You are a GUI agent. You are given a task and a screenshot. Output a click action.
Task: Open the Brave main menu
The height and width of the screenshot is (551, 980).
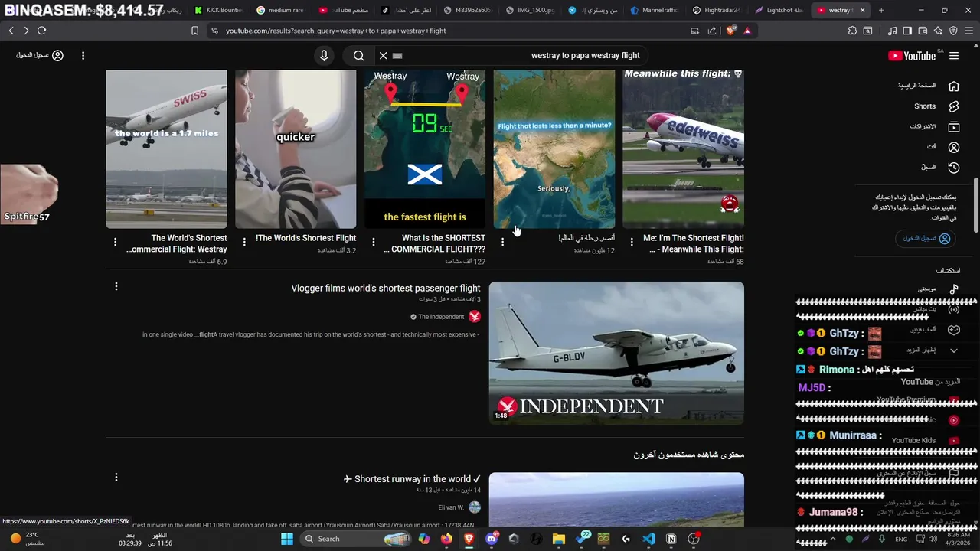(968, 31)
